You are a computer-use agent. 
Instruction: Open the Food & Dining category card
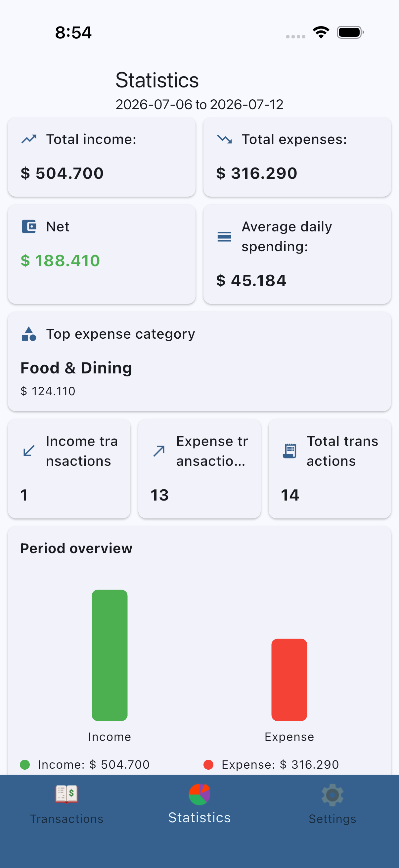[x=199, y=361]
